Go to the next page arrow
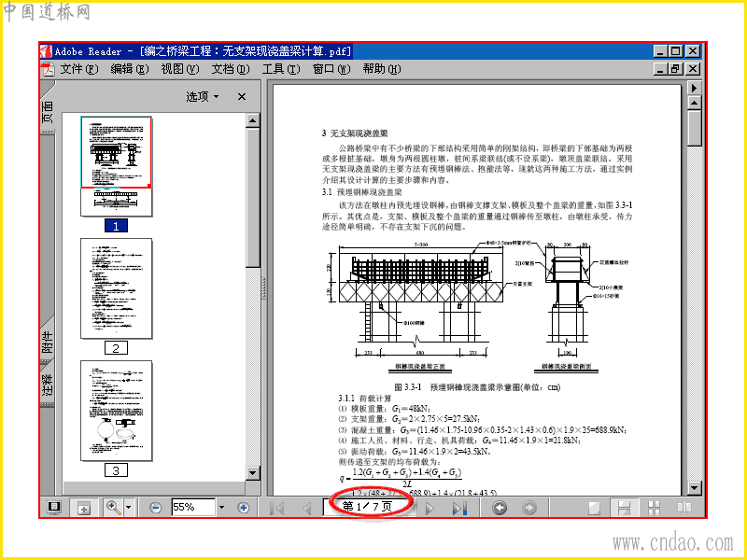The image size is (747, 560). (x=430, y=509)
